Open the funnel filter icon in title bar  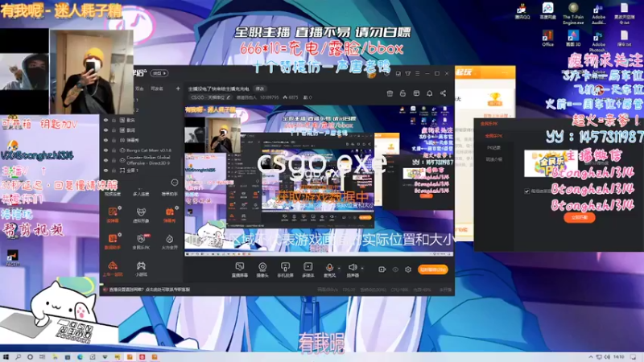(408, 73)
